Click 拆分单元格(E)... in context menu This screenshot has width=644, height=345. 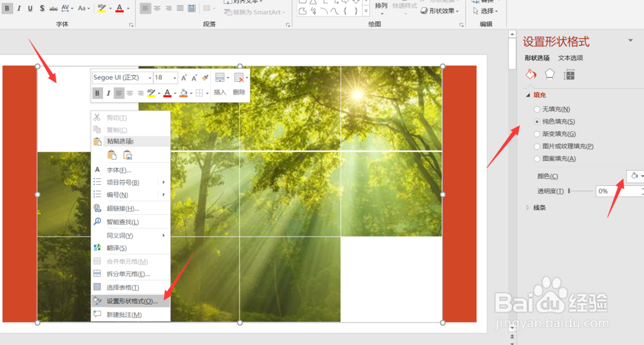131,274
